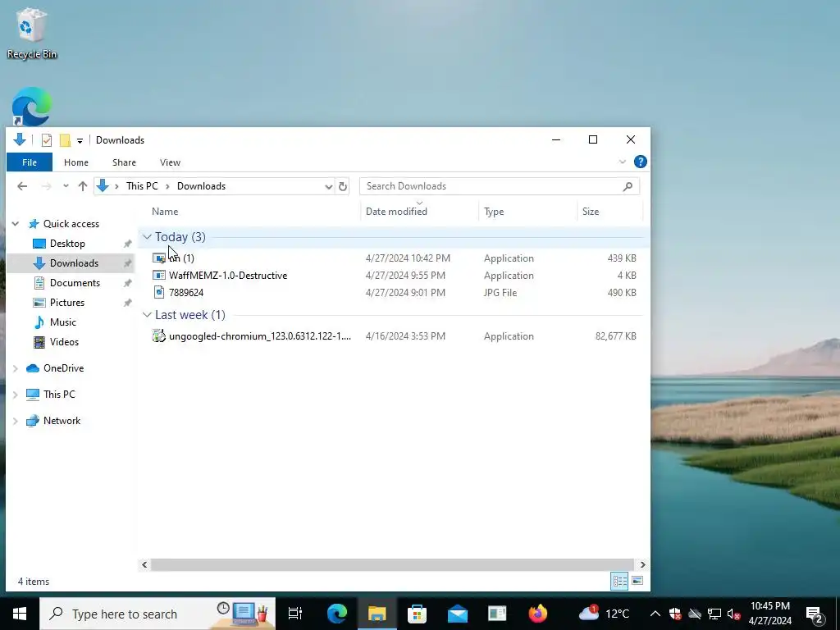Open the Microsoft Edge desktop shortcut
The width and height of the screenshot is (840, 630).
point(32,106)
